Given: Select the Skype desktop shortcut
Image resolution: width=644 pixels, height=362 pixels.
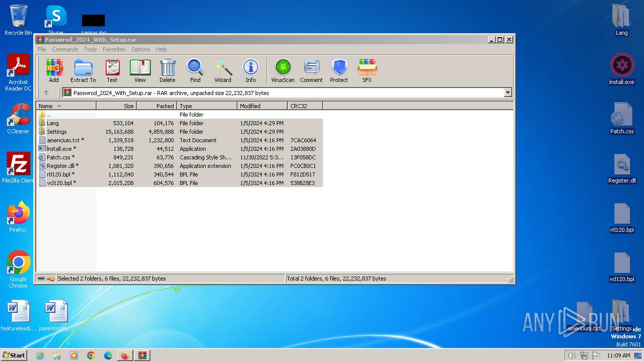Looking at the screenshot, I should [x=55, y=20].
